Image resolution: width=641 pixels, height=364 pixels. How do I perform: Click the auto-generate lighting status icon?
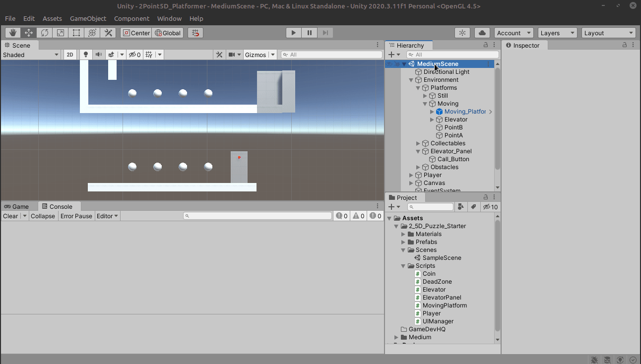pyautogui.click(x=620, y=360)
